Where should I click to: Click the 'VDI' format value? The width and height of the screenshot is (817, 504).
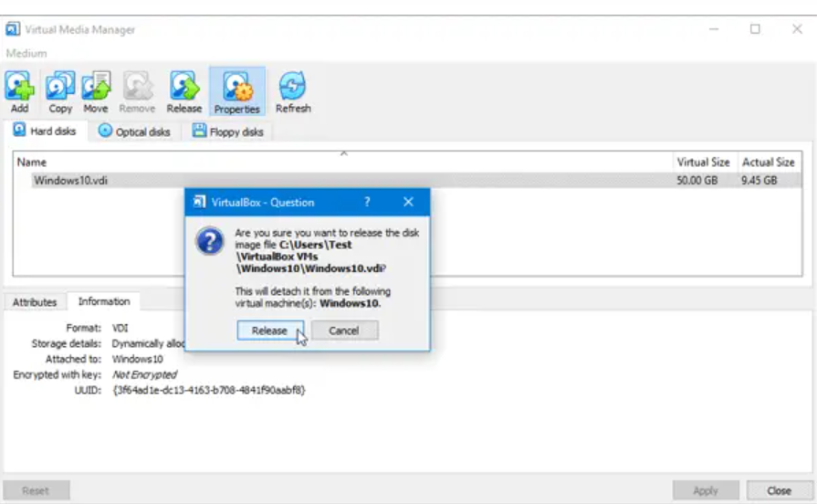click(120, 328)
